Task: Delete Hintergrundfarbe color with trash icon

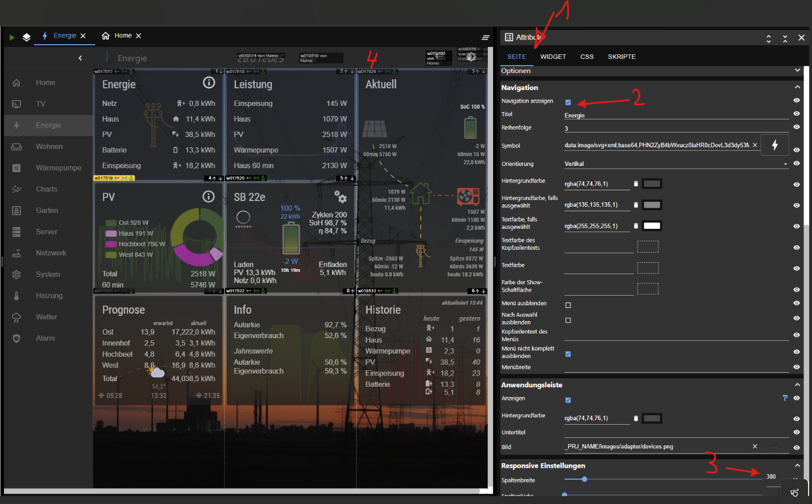Action: (636, 183)
